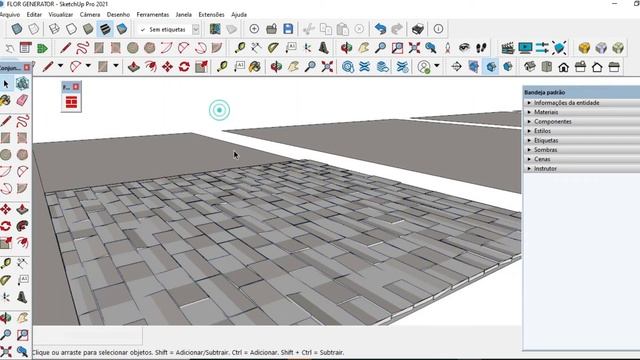Open Model Info circled-i icon
The width and height of the screenshot is (640, 360).
tap(438, 29)
